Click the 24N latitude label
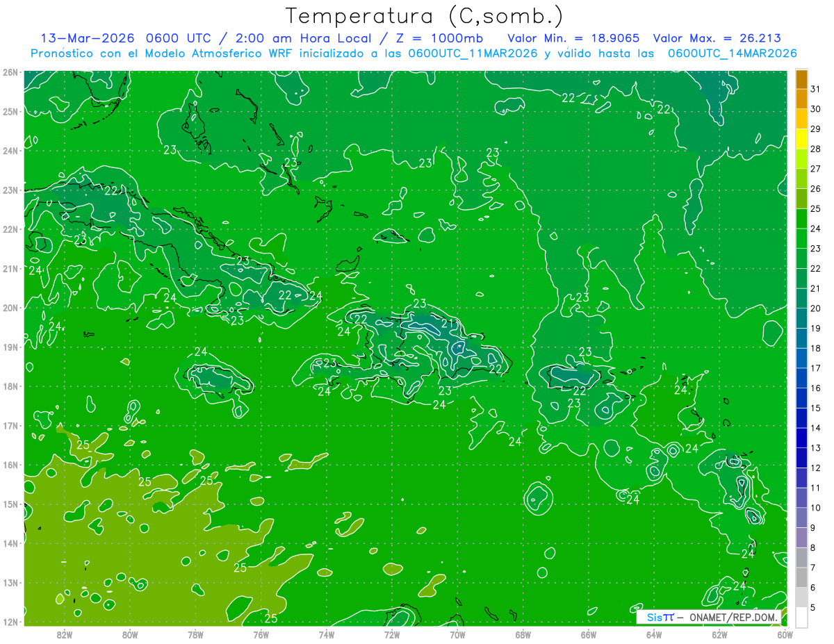Image resolution: width=834 pixels, height=644 pixels. pyautogui.click(x=10, y=151)
